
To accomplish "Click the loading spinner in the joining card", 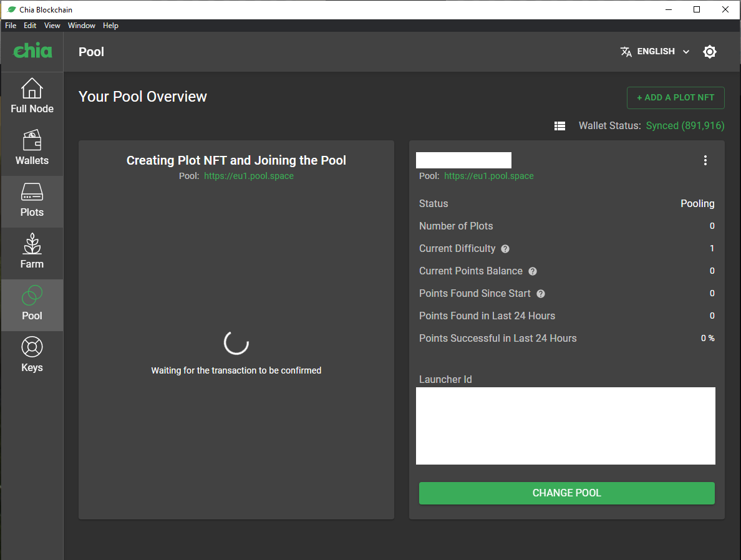I will [236, 342].
